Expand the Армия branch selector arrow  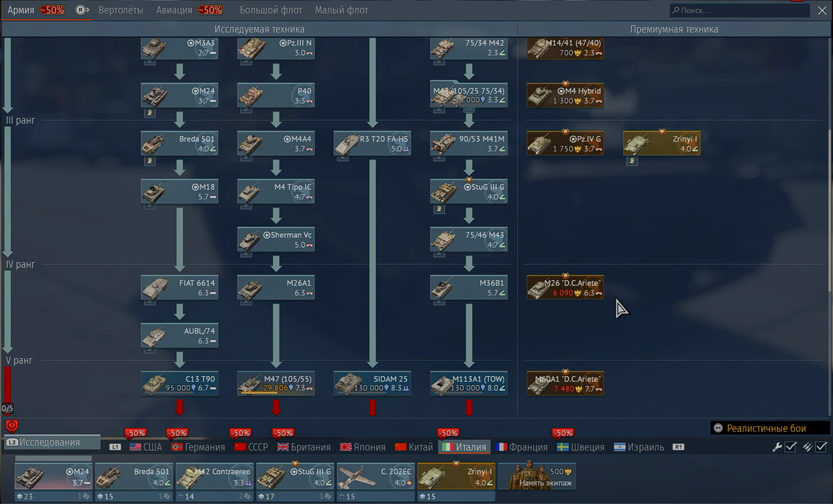point(82,10)
